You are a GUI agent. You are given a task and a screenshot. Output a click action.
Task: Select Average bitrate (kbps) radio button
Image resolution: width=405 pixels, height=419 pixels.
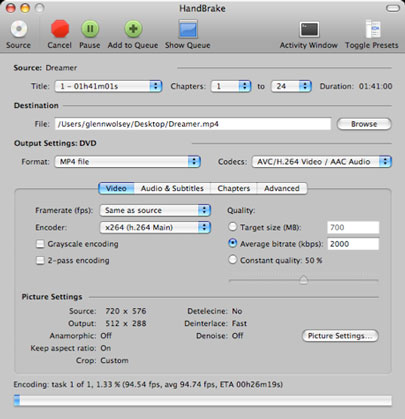click(x=232, y=243)
